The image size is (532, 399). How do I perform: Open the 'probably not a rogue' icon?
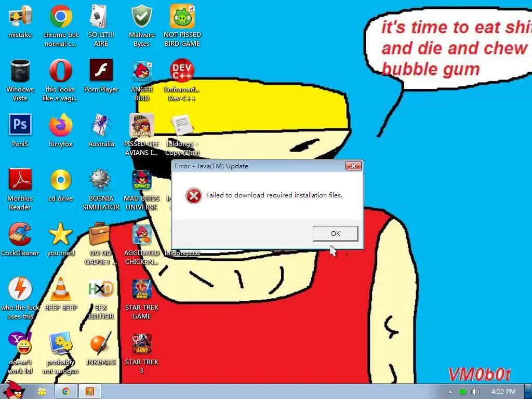[x=60, y=353]
